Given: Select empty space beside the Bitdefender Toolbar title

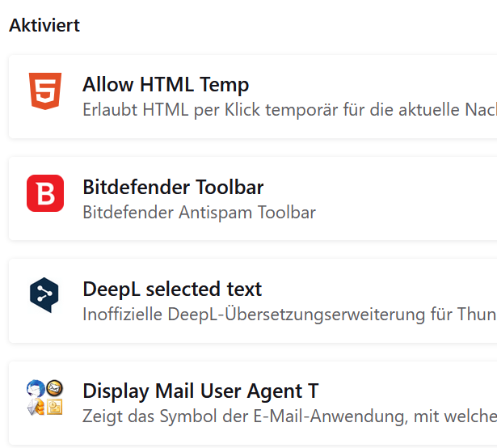Looking at the screenshot, I should 381,187.
